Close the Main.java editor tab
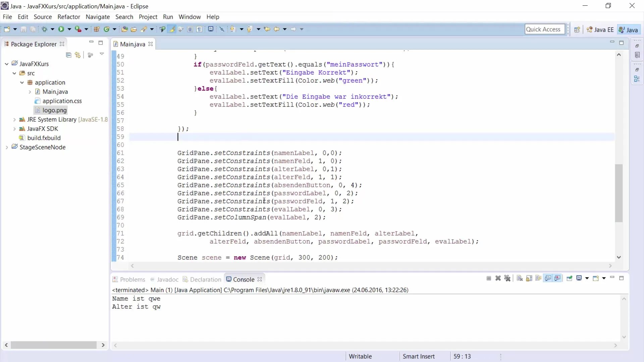Image resolution: width=644 pixels, height=362 pixels. click(x=151, y=44)
